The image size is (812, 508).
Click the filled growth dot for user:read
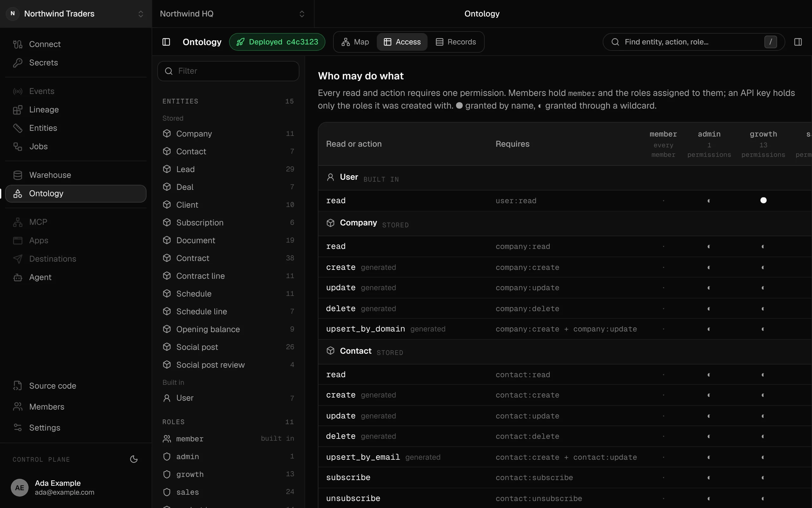click(x=763, y=200)
